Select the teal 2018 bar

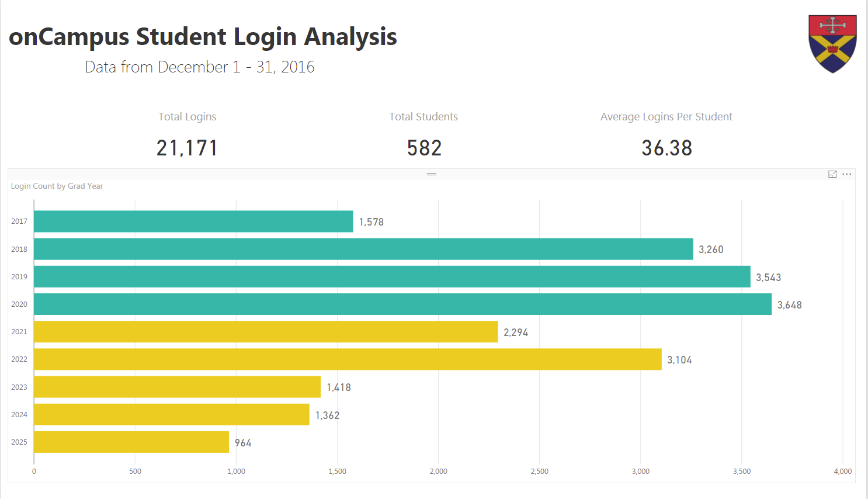pos(363,249)
